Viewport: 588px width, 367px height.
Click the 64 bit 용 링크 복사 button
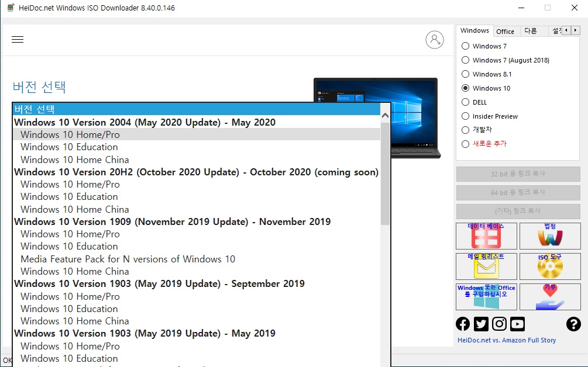pyautogui.click(x=518, y=193)
